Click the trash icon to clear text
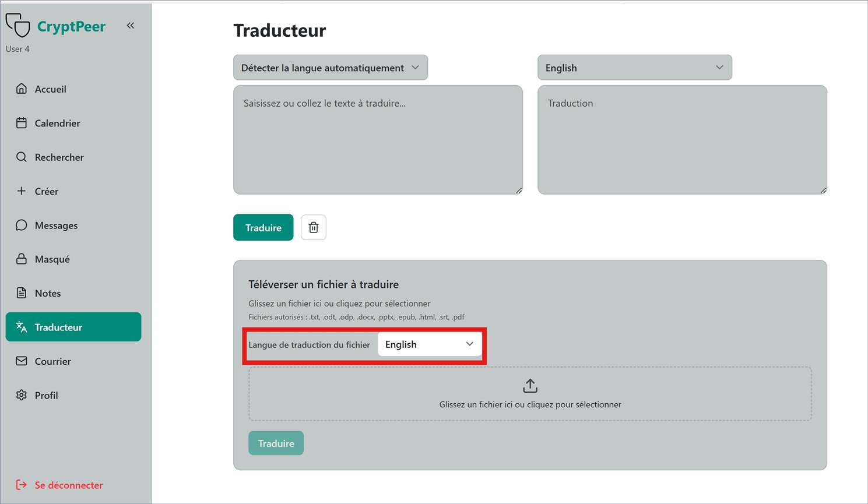The image size is (868, 504). click(313, 227)
